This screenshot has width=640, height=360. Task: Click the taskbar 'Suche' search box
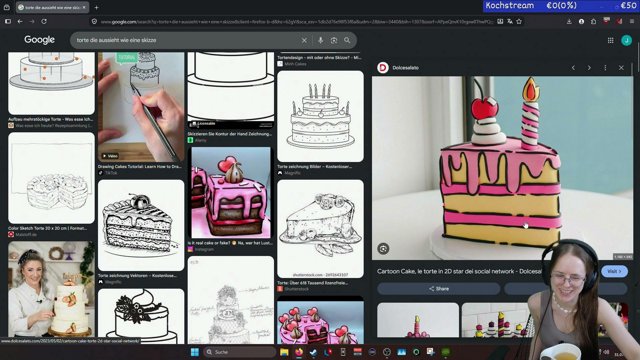(x=239, y=352)
